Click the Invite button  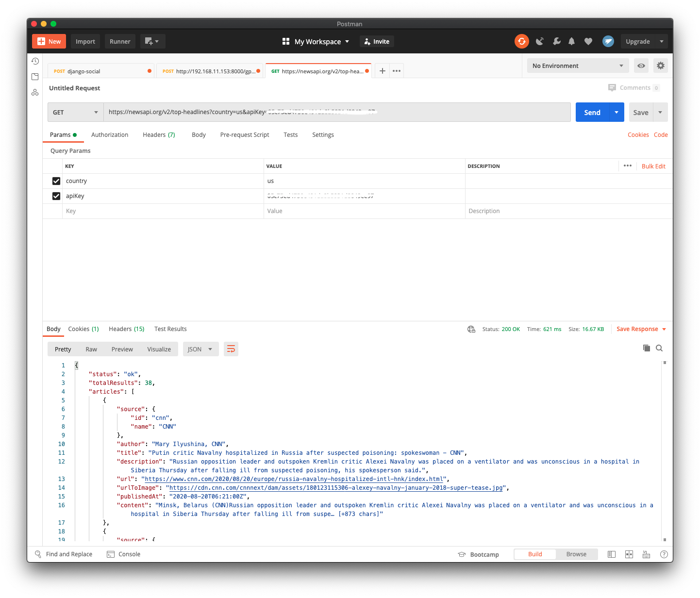377,41
